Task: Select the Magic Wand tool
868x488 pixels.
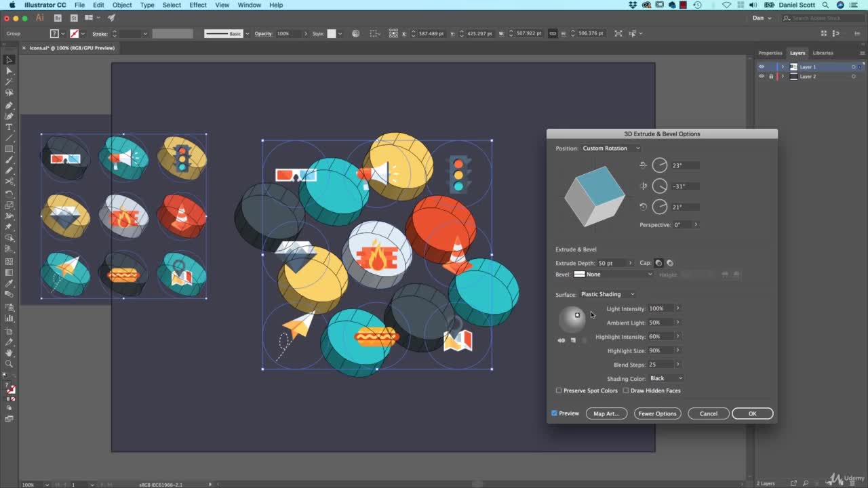Action: coord(9,81)
